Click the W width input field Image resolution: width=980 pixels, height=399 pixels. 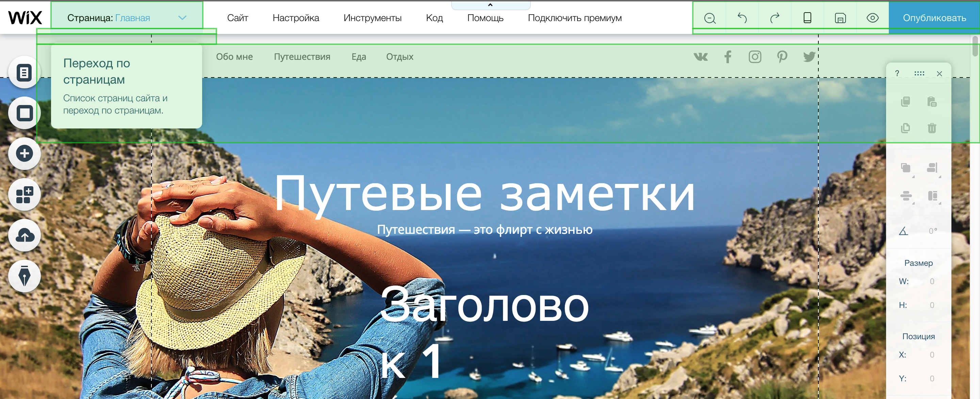(x=931, y=281)
